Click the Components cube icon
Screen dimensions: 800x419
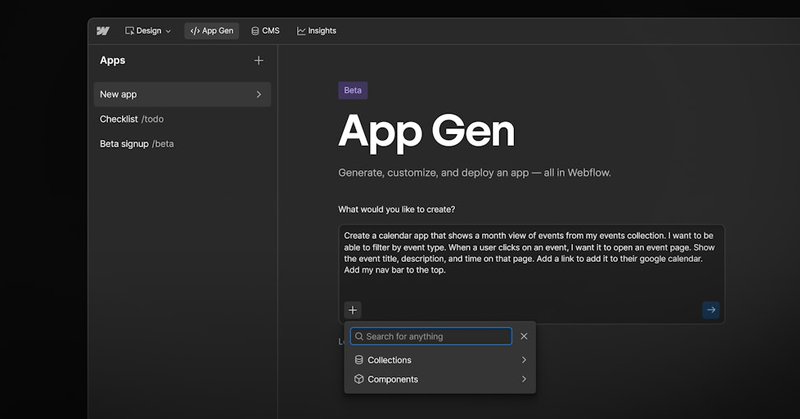pyautogui.click(x=359, y=379)
